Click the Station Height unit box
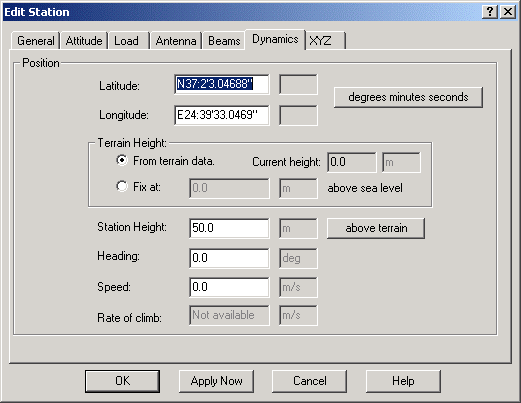 pyautogui.click(x=298, y=228)
